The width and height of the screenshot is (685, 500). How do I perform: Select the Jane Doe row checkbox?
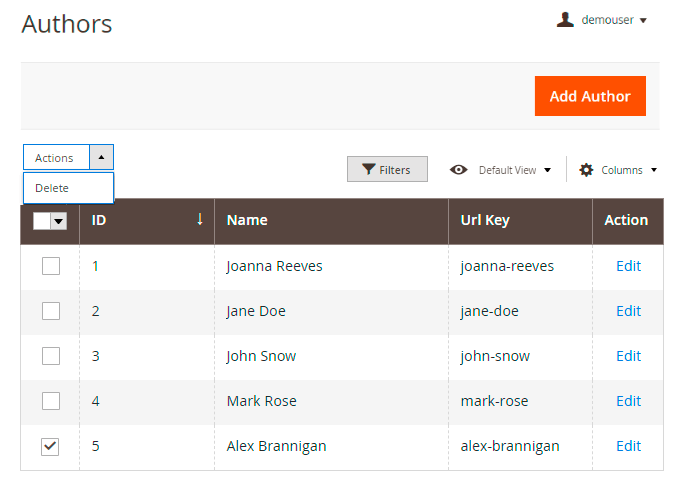pos(51,311)
